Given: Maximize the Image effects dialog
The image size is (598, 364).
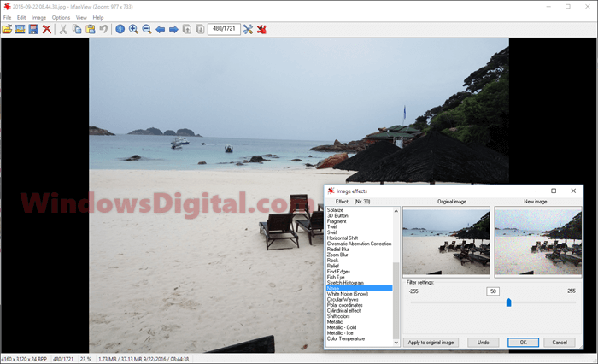Looking at the screenshot, I should pos(554,191).
